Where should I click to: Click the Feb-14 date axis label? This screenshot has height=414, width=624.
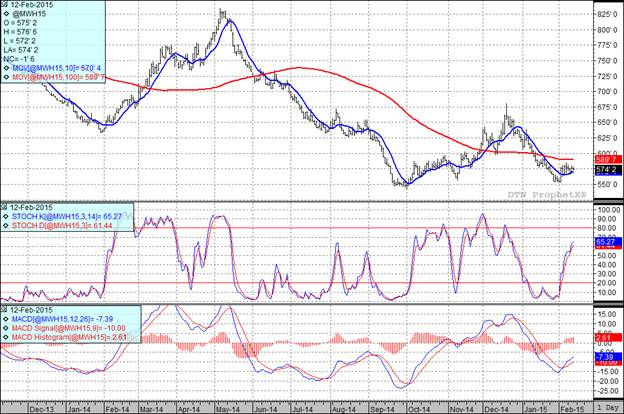(x=117, y=409)
